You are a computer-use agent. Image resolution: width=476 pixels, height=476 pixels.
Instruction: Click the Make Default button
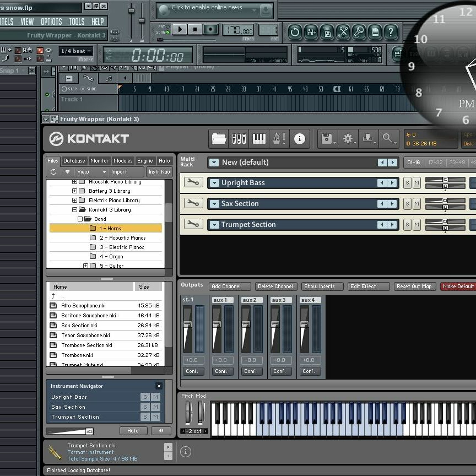[x=458, y=286]
